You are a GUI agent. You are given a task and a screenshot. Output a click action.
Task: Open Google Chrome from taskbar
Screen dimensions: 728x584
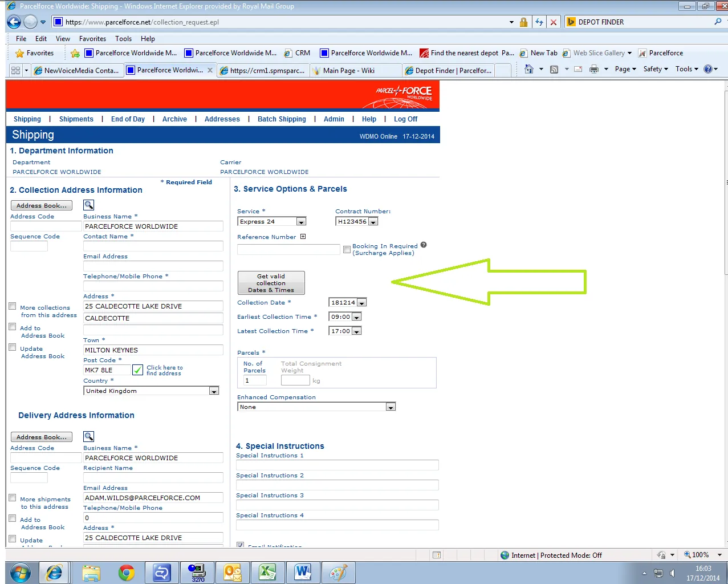tap(126, 573)
